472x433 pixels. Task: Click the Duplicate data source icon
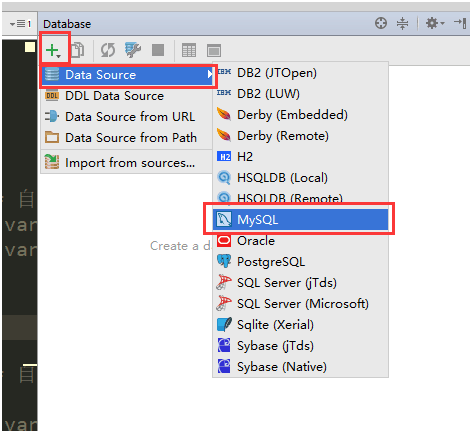tap(78, 50)
